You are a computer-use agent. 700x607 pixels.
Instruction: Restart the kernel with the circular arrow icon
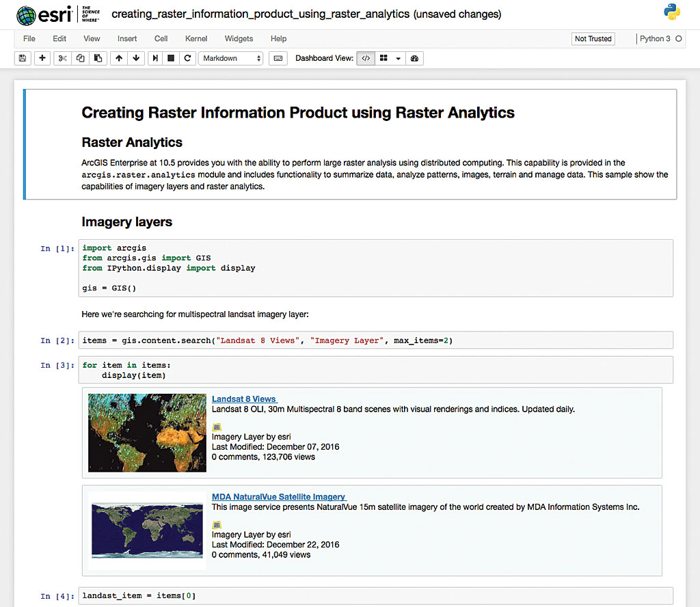click(187, 58)
